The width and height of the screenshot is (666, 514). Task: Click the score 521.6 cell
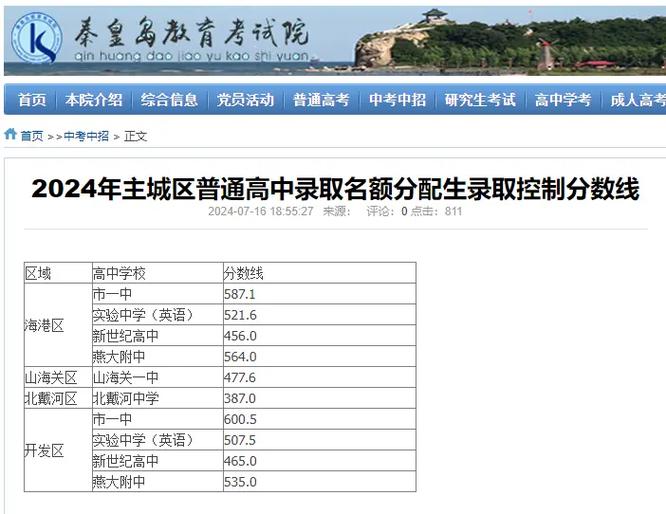pyautogui.click(x=319, y=315)
